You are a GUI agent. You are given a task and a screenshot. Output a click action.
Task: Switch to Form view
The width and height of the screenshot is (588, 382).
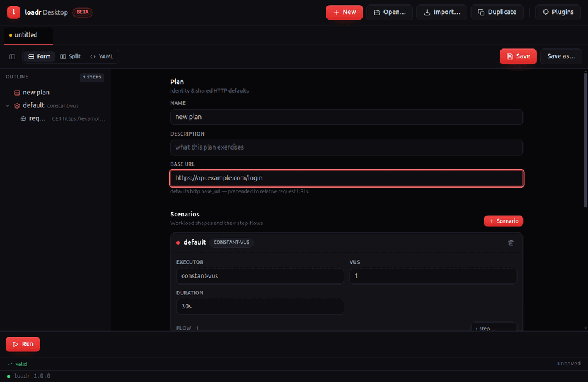[x=39, y=56]
